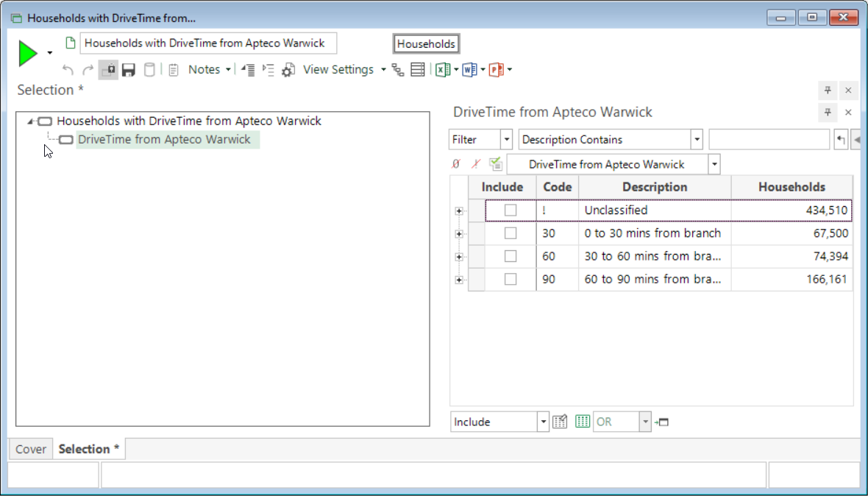
Task: Sort by the Households column header
Action: [791, 187]
